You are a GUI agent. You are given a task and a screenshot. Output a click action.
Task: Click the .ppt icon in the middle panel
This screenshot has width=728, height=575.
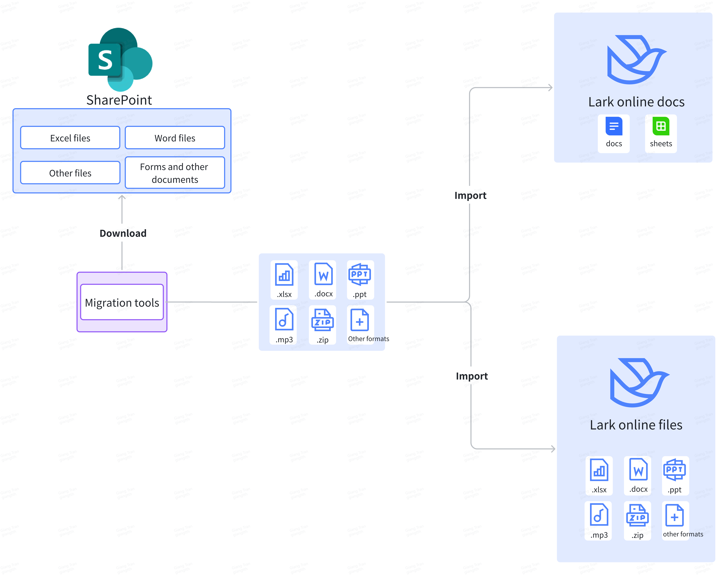360,274
